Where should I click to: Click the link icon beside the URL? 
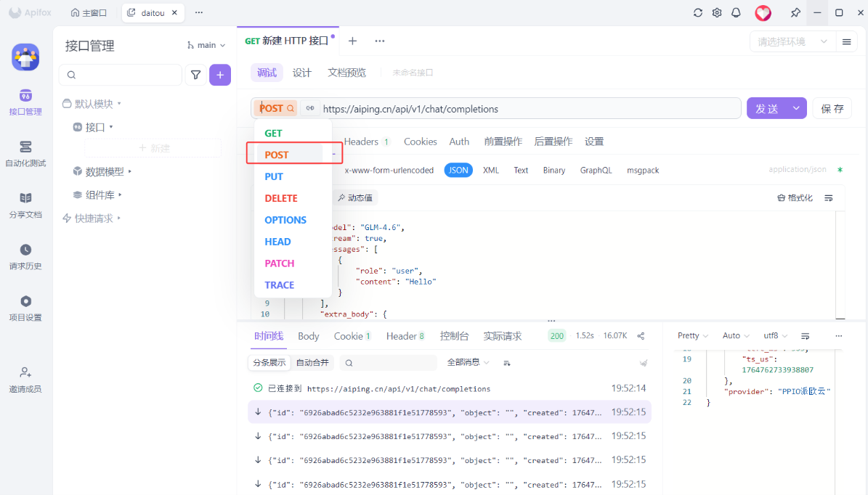click(x=310, y=108)
